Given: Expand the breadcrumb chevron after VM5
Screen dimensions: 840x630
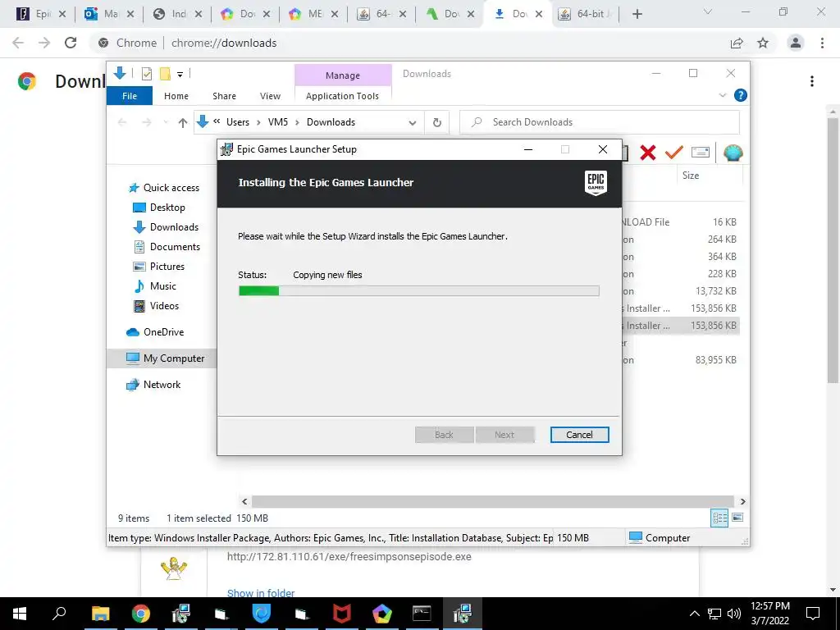Looking at the screenshot, I should [x=297, y=123].
